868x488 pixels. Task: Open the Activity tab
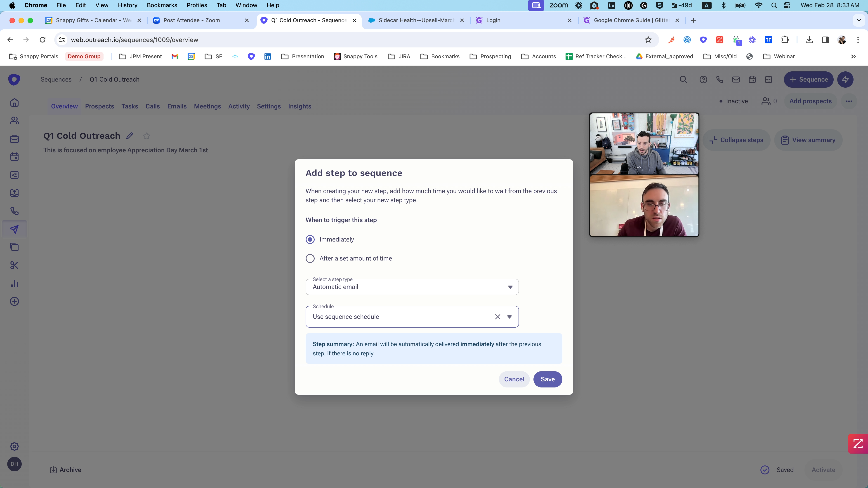tap(239, 106)
